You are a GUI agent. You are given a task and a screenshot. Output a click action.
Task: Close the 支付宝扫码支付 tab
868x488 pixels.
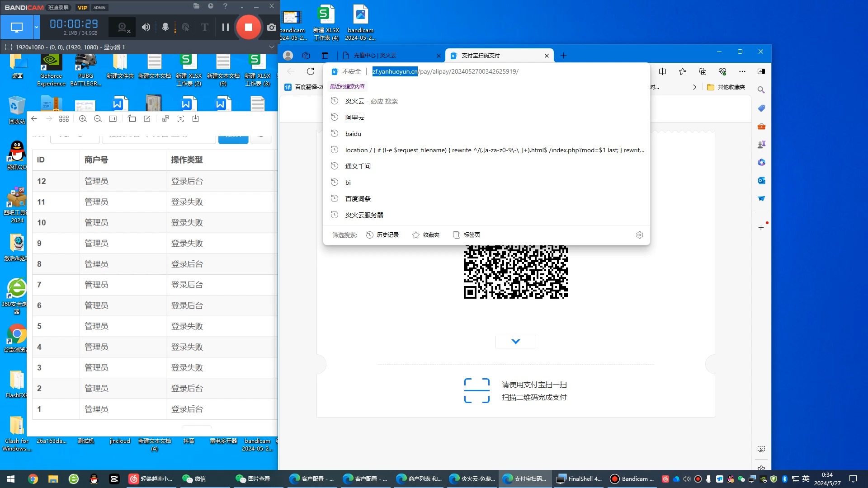547,56
